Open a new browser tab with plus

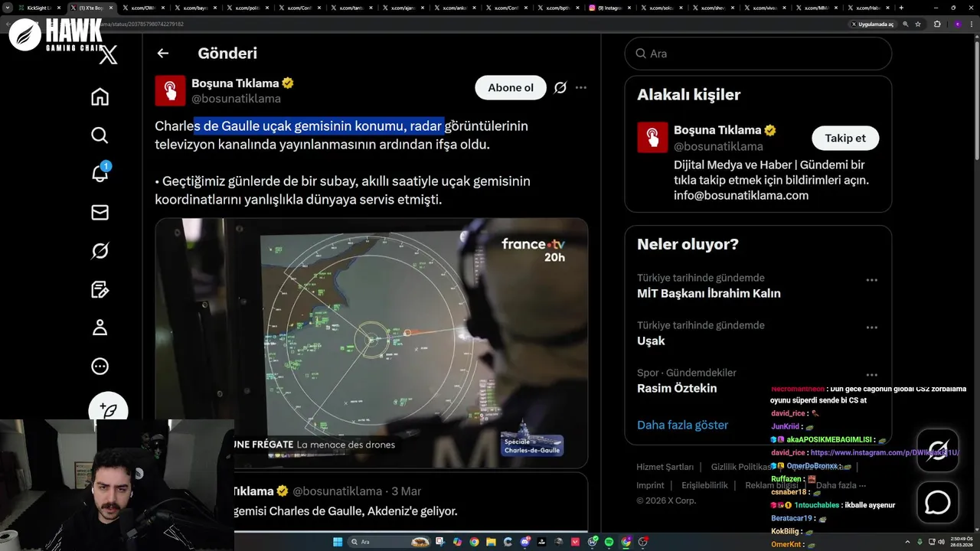click(901, 8)
